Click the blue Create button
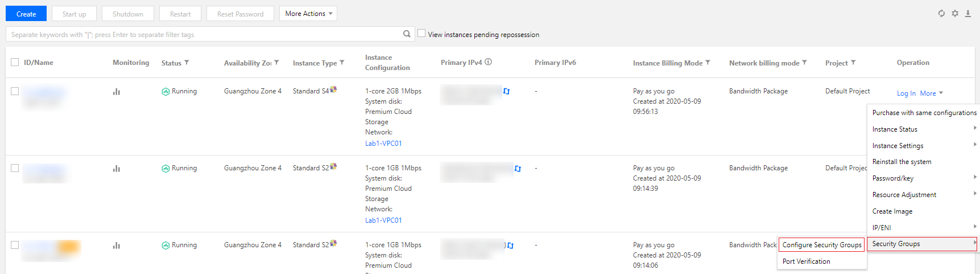This screenshot has width=980, height=274. pos(26,14)
